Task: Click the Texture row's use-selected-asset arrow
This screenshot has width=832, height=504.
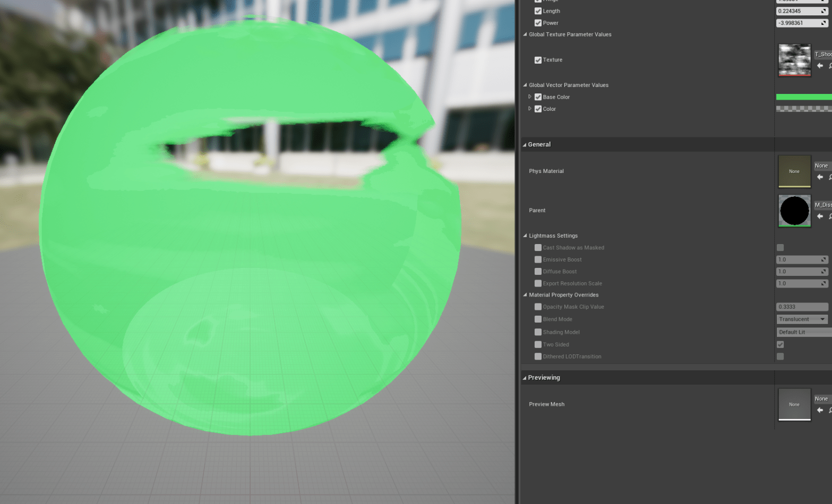Action: click(x=820, y=66)
